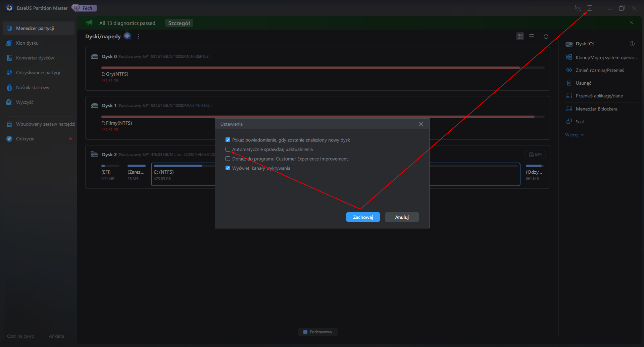Enable Customer Experience Improvement checkbox
The image size is (644, 347).
228,159
